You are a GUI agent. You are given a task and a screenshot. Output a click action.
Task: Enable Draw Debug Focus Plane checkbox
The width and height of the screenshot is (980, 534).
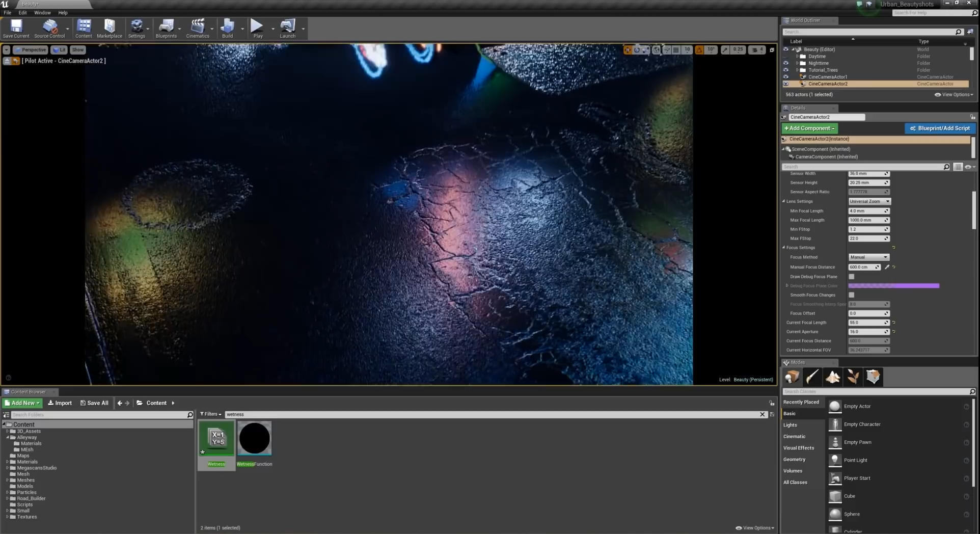coord(852,277)
